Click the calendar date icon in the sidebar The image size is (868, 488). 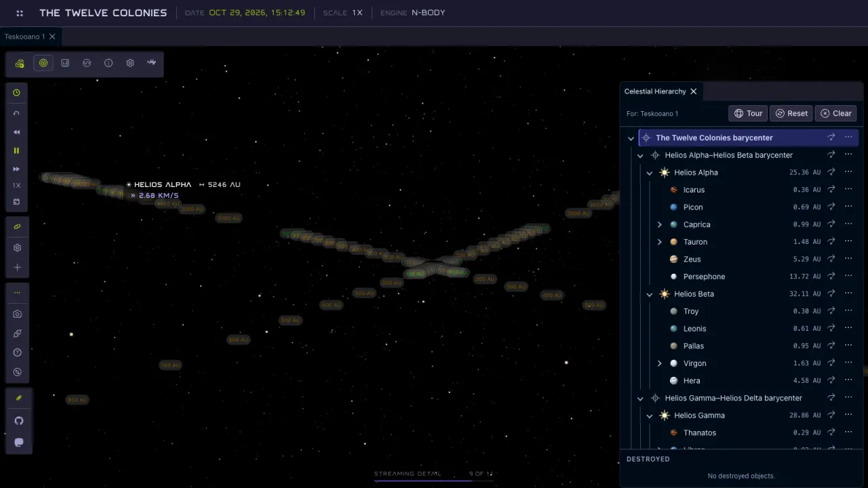tap(17, 202)
